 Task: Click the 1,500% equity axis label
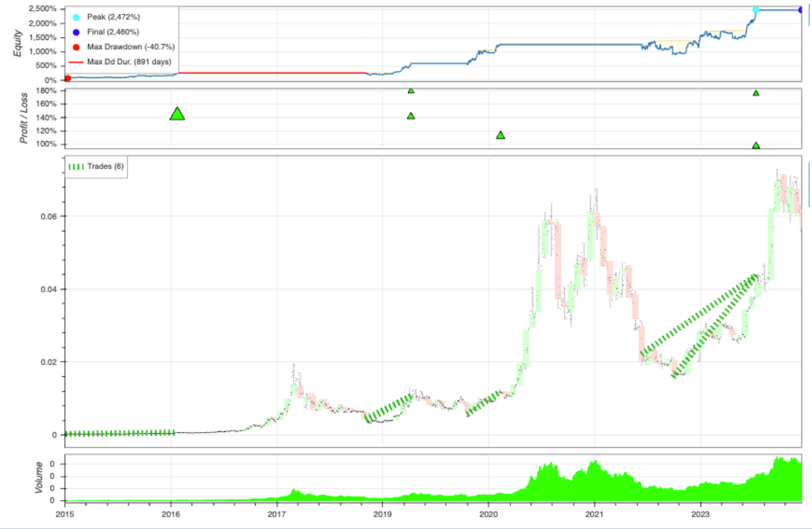pos(43,37)
